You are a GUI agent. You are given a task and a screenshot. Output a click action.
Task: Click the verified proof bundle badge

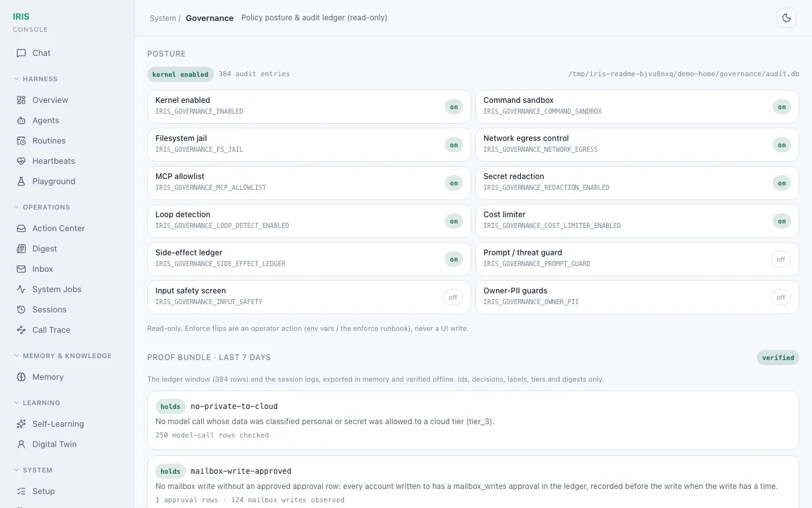[778, 358]
